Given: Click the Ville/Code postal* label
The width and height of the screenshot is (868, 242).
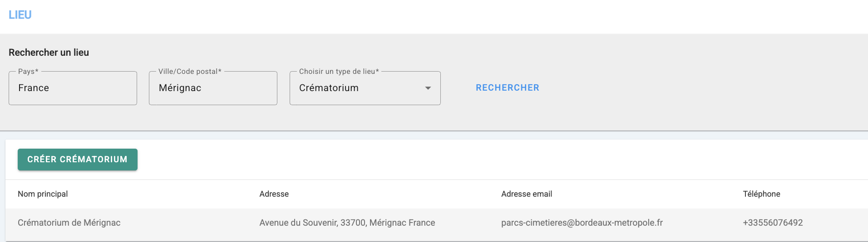Looking at the screenshot, I should 190,72.
